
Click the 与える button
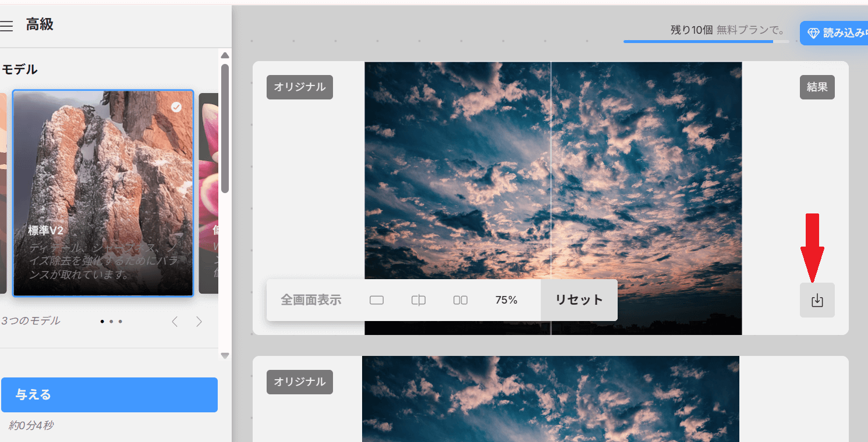pos(109,395)
